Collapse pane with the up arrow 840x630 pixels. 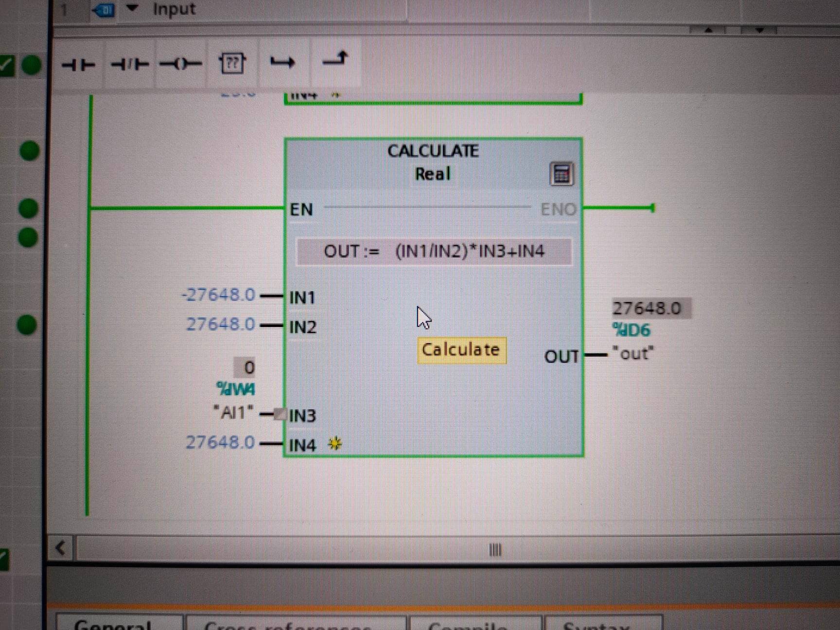[x=708, y=30]
